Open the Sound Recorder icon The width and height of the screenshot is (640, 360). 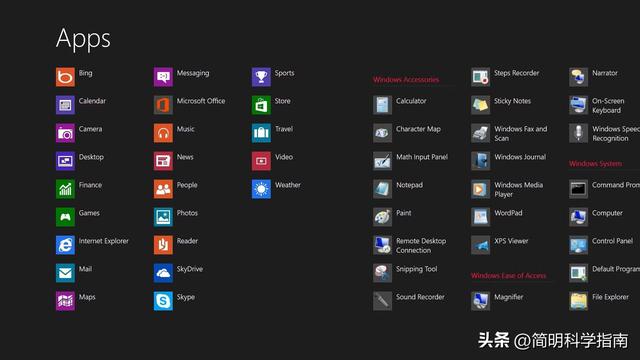(x=382, y=301)
